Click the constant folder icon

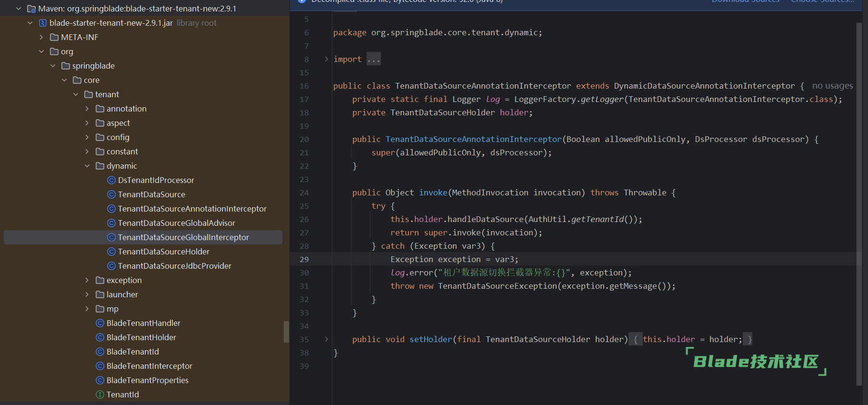pos(100,152)
